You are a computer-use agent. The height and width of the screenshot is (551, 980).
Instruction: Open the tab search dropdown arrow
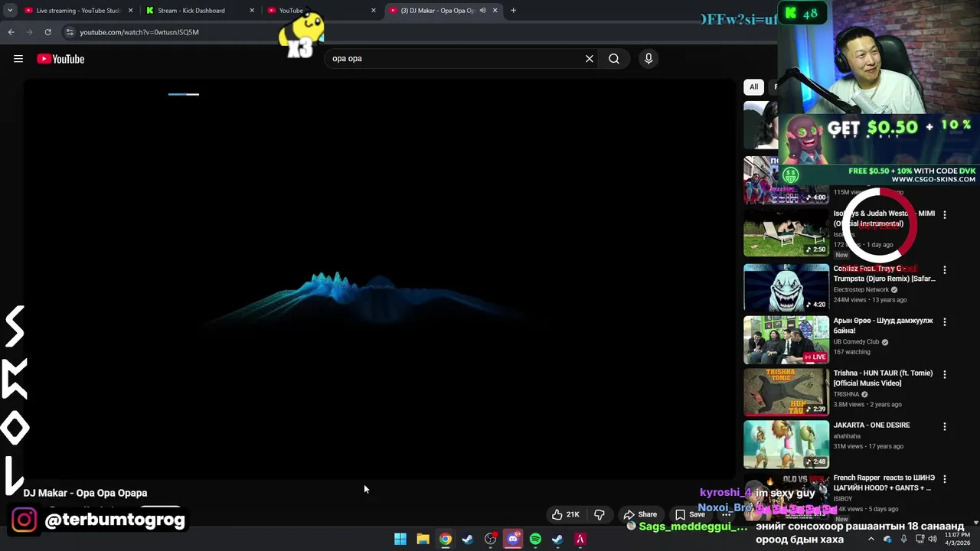(10, 11)
